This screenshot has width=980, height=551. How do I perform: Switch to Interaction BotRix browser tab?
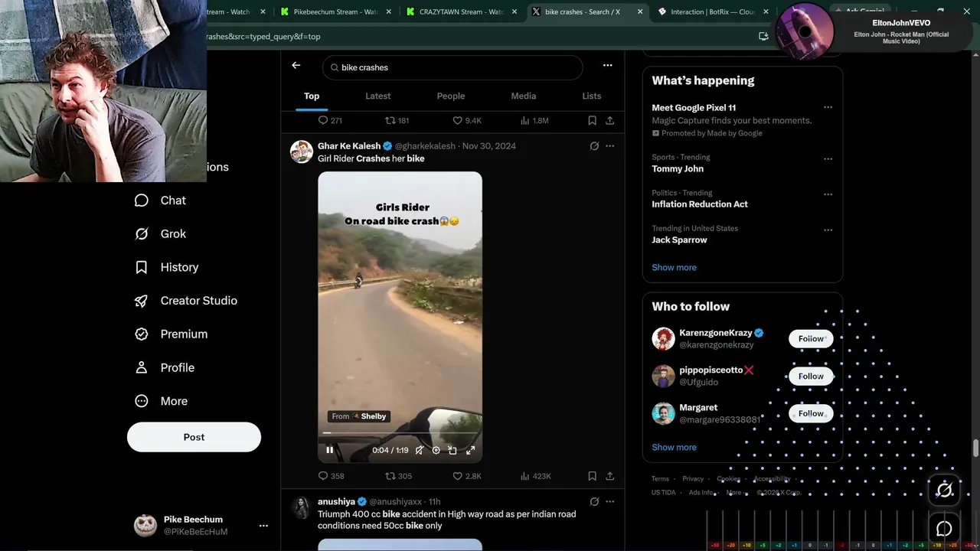[x=712, y=11]
